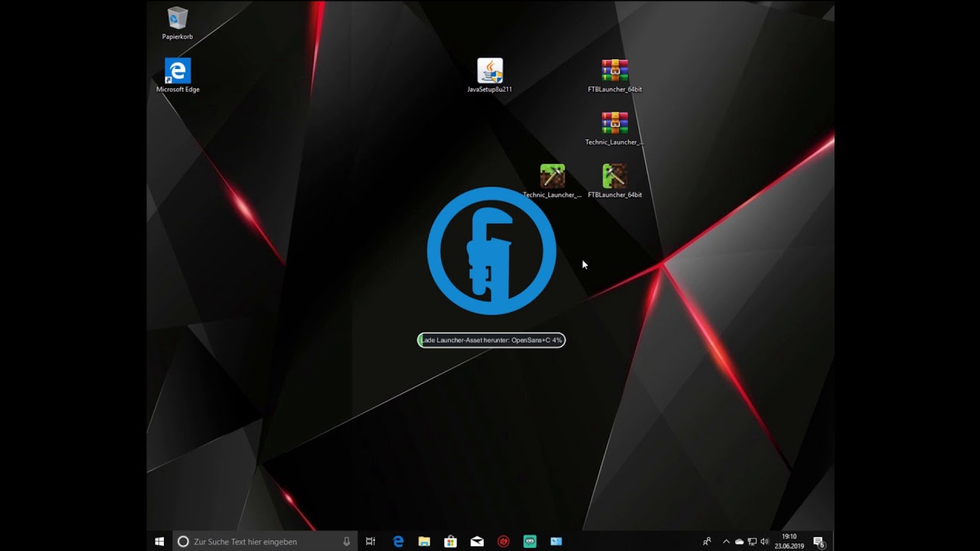Image resolution: width=980 pixels, height=551 pixels.
Task: Toggle the People bar on the taskbar
Action: (708, 541)
